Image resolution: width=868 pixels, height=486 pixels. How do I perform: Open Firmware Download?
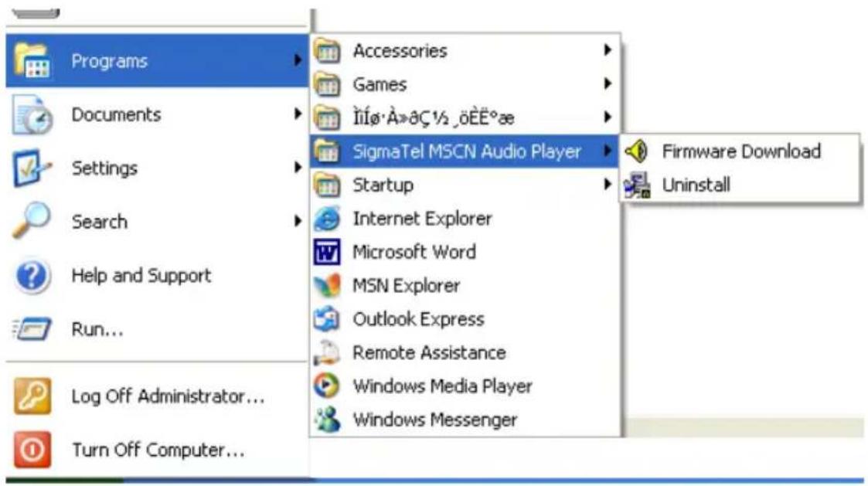pyautogui.click(x=740, y=151)
